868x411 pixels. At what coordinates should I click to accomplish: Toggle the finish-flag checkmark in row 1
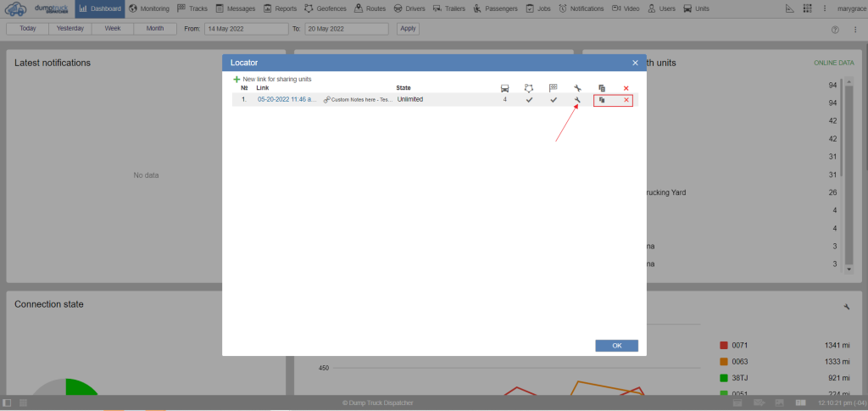pos(554,100)
